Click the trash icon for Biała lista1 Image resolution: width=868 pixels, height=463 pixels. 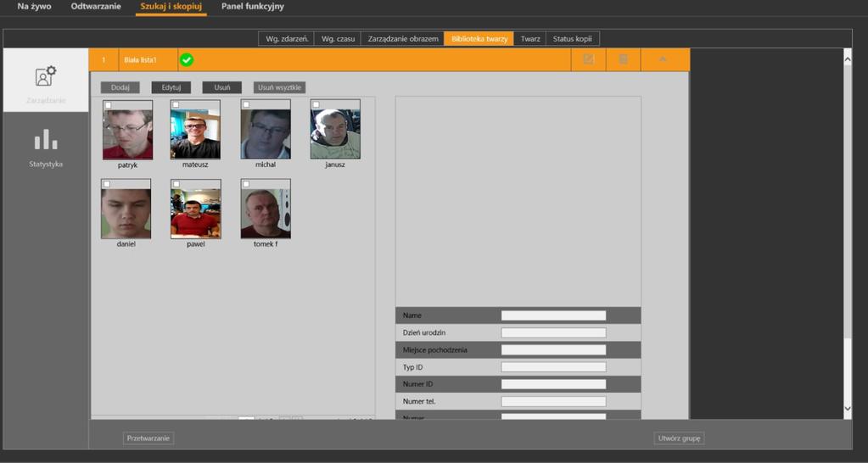pos(624,59)
